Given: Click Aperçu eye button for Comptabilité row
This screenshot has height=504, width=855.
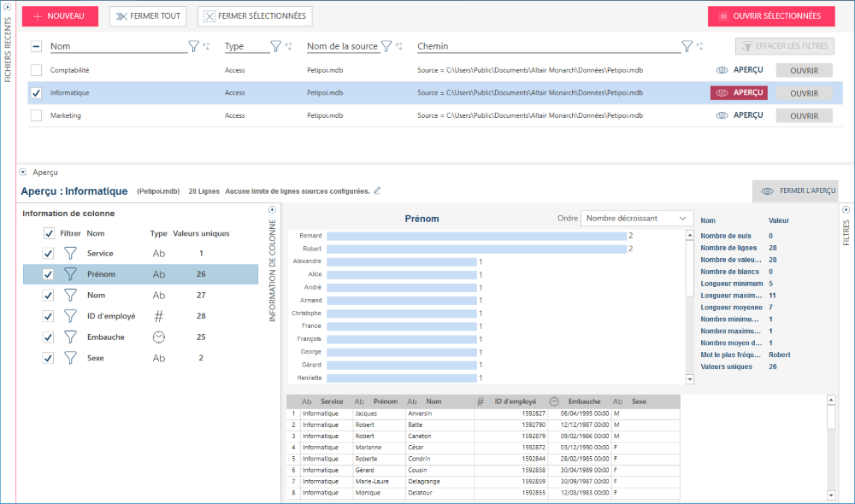Looking at the screenshot, I should 739,70.
